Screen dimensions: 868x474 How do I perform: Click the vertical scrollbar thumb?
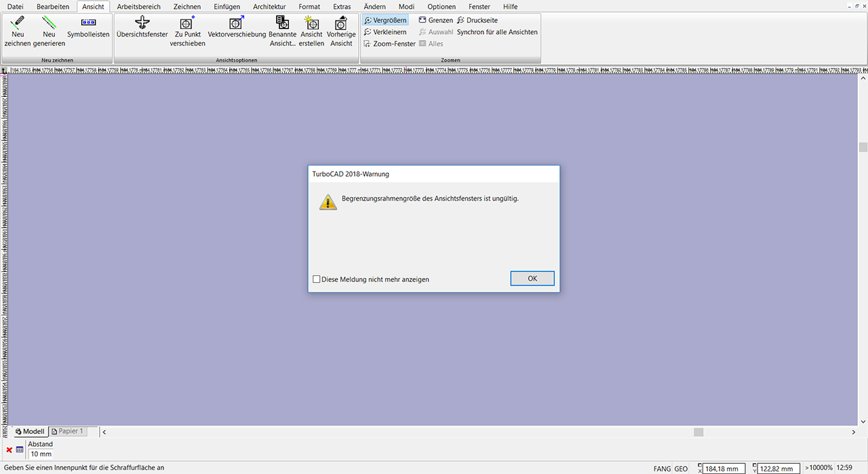[863, 147]
